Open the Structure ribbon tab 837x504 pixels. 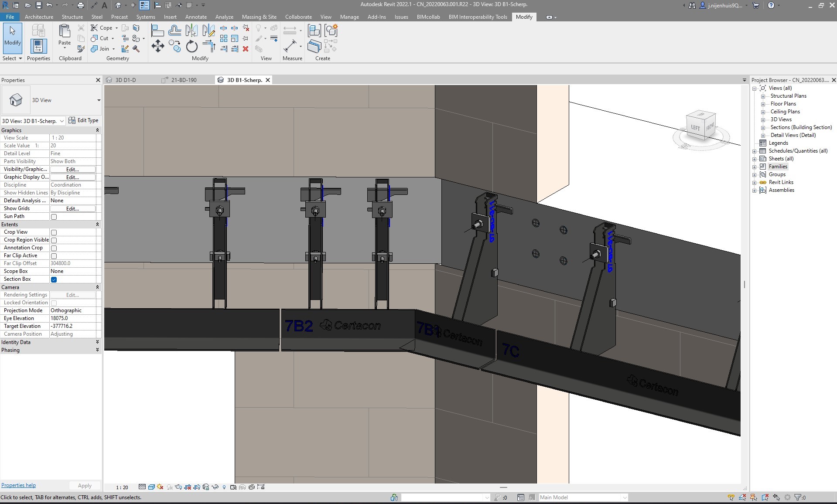tap(72, 17)
